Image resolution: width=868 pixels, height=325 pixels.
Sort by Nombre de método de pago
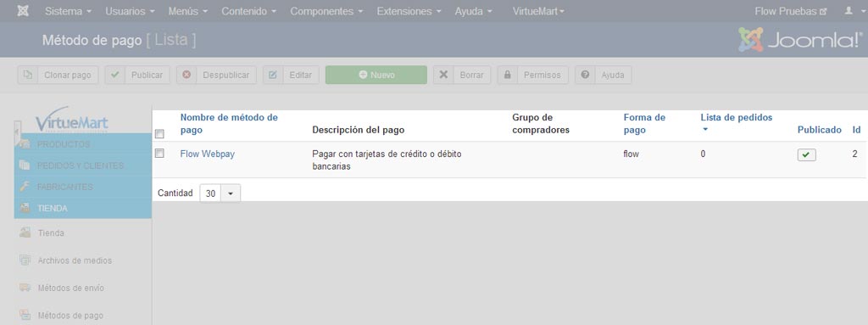point(229,124)
